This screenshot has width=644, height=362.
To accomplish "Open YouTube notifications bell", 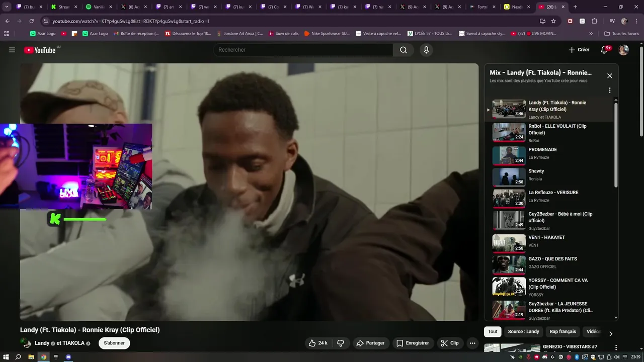I will [605, 50].
